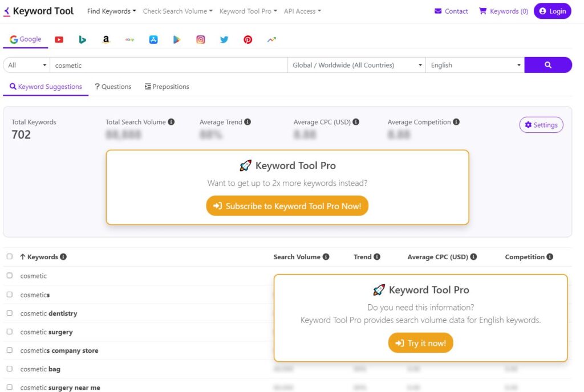Toggle the select-all Keywords checkbox
Image resolution: width=584 pixels, height=392 pixels.
click(x=9, y=257)
